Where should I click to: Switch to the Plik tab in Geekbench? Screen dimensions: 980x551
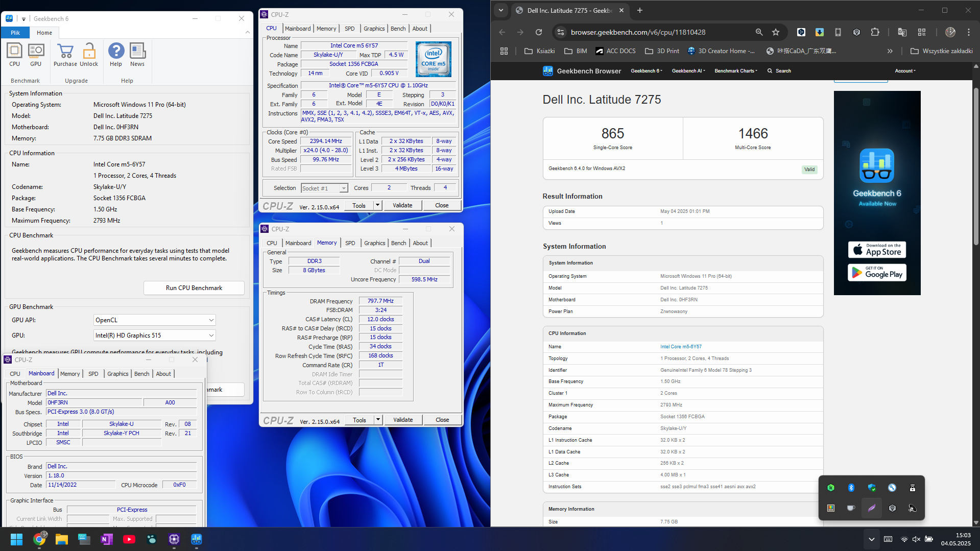(15, 33)
